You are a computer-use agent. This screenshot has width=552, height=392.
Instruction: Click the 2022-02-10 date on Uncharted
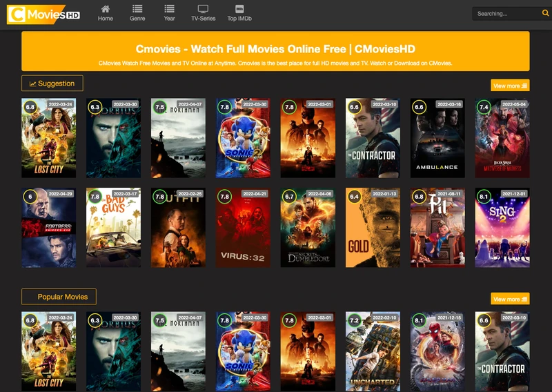[384, 317]
